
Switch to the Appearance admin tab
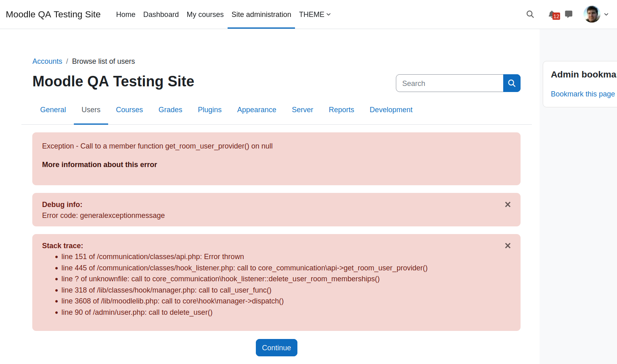[257, 110]
